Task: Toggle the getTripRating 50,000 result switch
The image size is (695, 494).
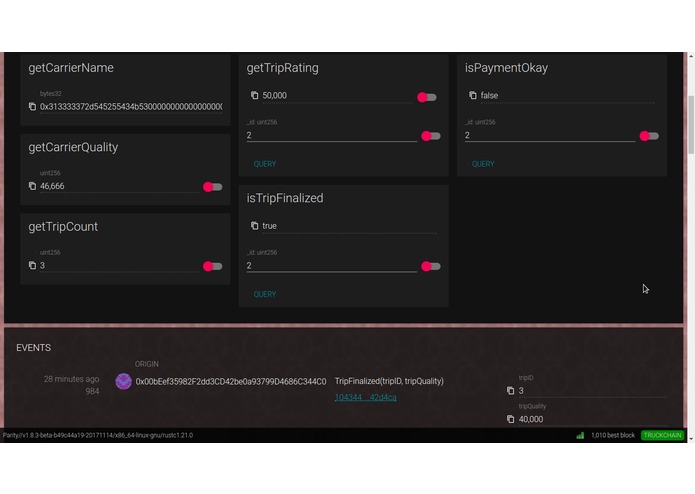Action: tap(427, 97)
